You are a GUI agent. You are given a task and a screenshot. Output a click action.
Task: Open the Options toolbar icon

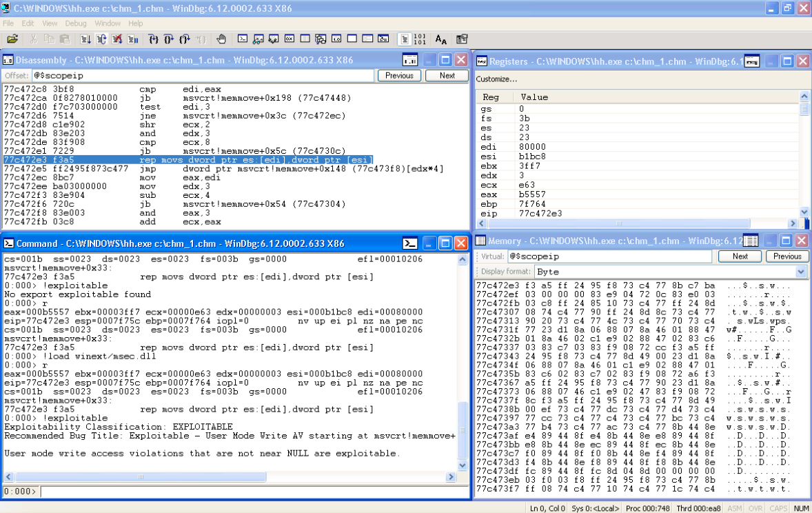462,39
